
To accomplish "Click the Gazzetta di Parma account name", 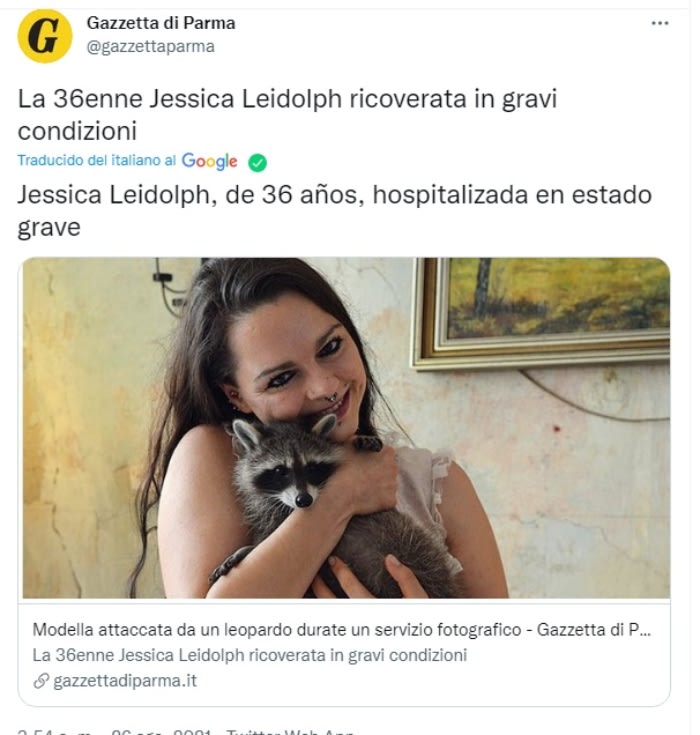I will [161, 22].
